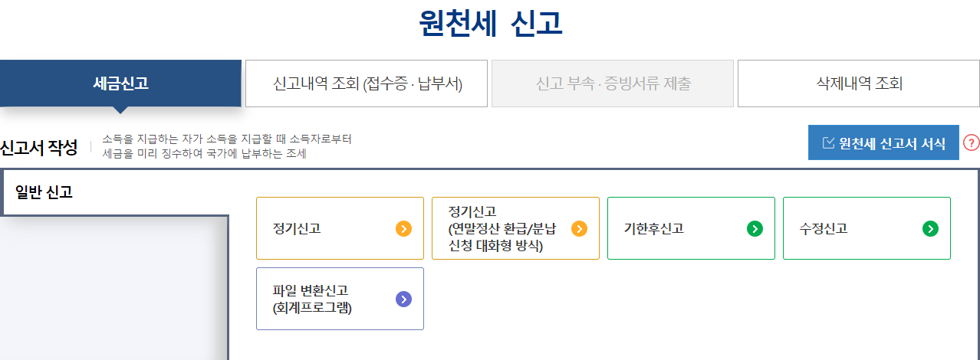Start 정기신고 filing
This screenshot has width=980, height=360.
tap(340, 228)
